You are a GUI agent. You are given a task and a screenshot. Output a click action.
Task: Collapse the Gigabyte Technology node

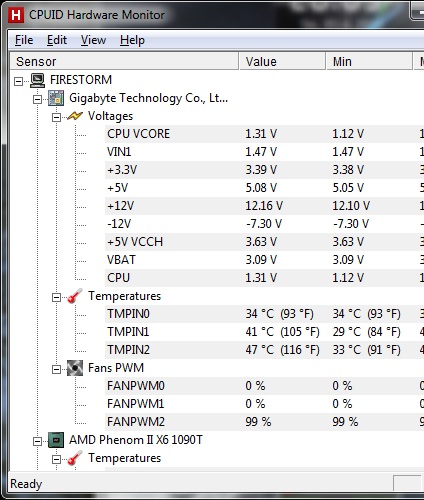click(x=38, y=99)
